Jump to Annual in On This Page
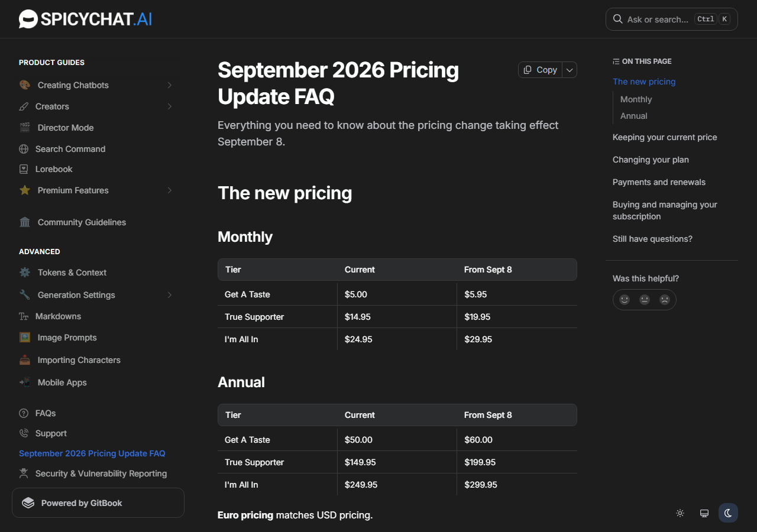The image size is (757, 532). tap(634, 116)
